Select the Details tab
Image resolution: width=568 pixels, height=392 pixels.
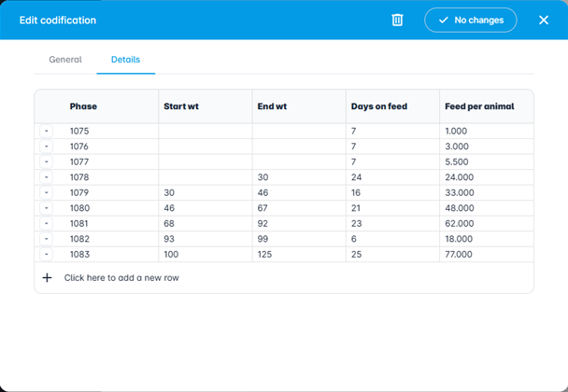(x=125, y=60)
